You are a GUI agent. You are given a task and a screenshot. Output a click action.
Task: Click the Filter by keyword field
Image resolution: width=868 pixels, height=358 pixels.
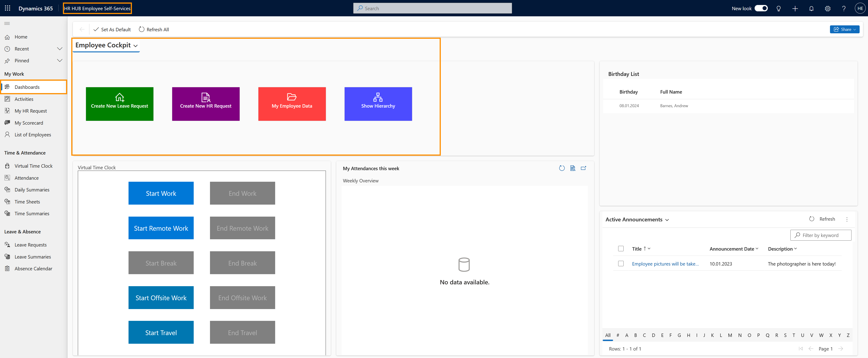[820, 235]
